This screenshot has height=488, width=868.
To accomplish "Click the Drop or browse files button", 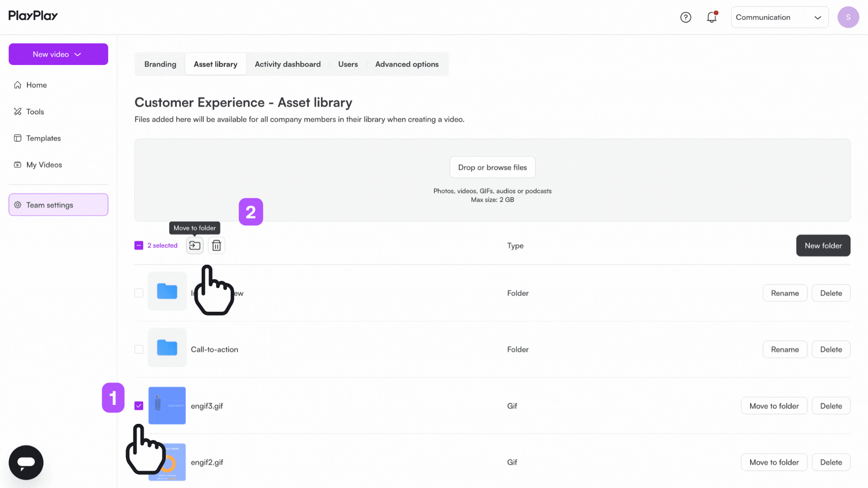I will pyautogui.click(x=492, y=167).
